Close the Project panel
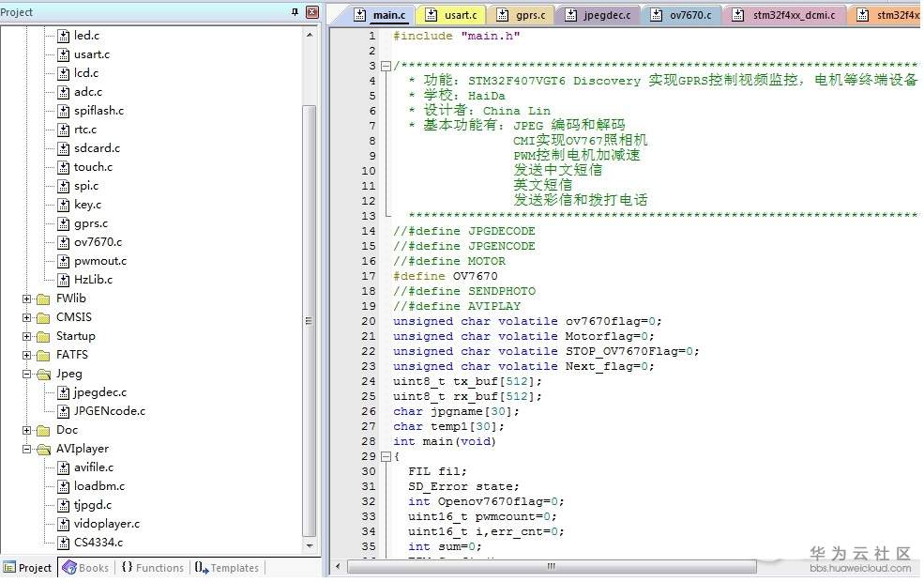This screenshot has height=582, width=924. [312, 12]
